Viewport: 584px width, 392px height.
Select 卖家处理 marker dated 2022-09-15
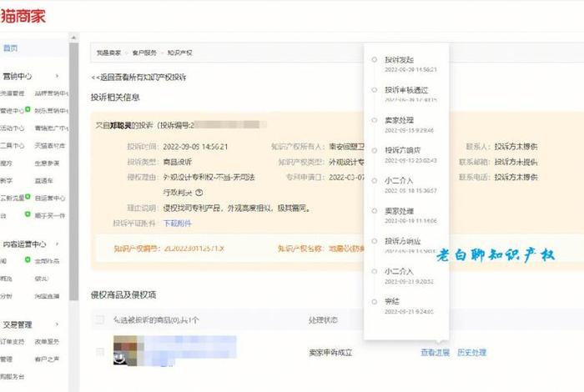coord(375,120)
